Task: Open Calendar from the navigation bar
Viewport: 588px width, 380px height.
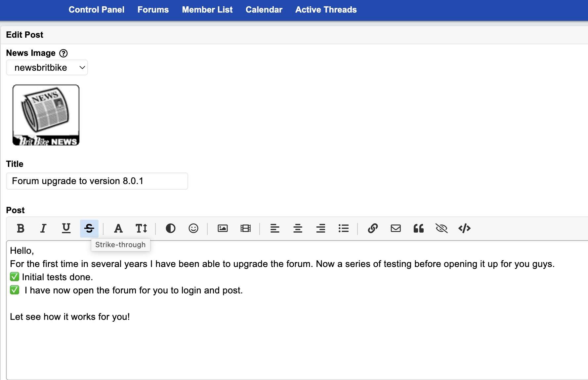Action: [x=264, y=10]
